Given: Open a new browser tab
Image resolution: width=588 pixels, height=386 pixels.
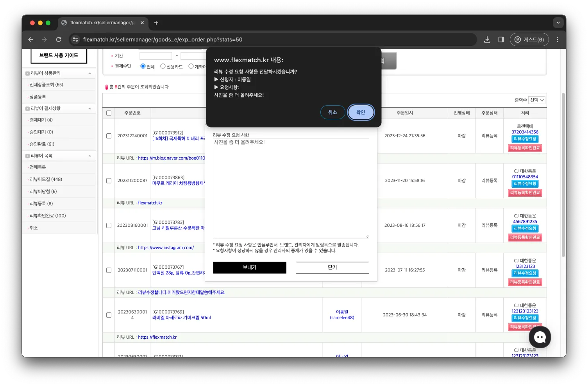Looking at the screenshot, I should coord(156,23).
